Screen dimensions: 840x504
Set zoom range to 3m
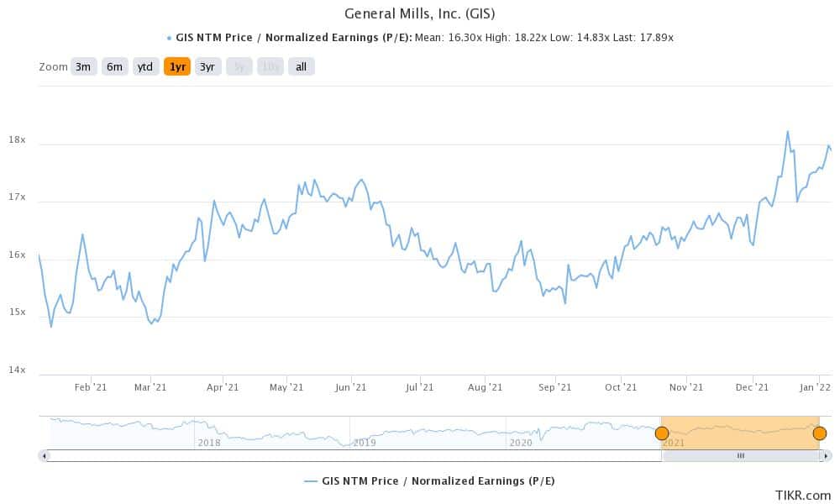pos(83,67)
